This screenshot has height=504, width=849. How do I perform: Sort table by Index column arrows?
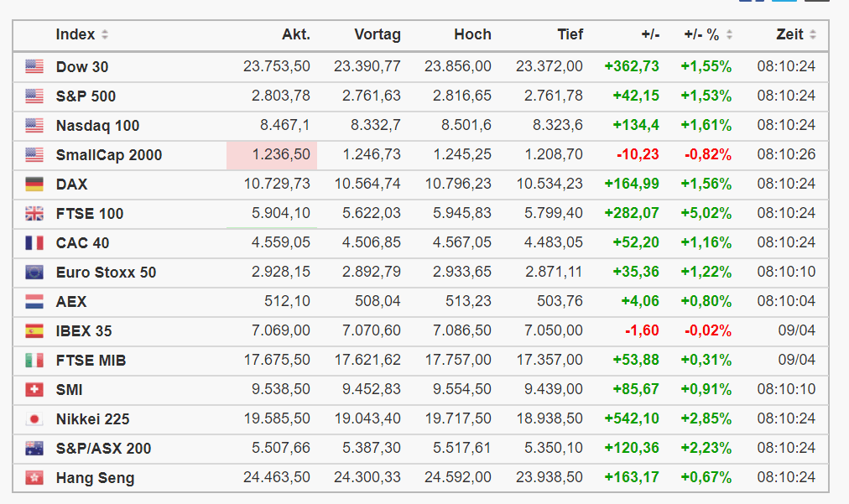(105, 35)
